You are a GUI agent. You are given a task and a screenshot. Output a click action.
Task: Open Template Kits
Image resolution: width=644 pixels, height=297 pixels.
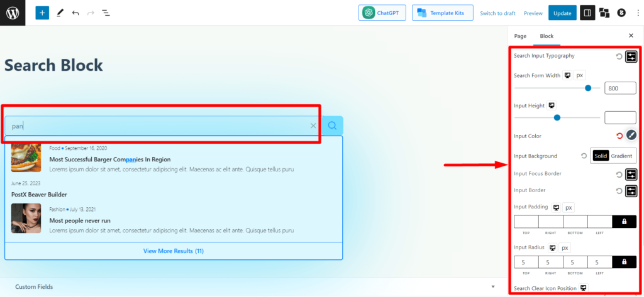(x=442, y=13)
